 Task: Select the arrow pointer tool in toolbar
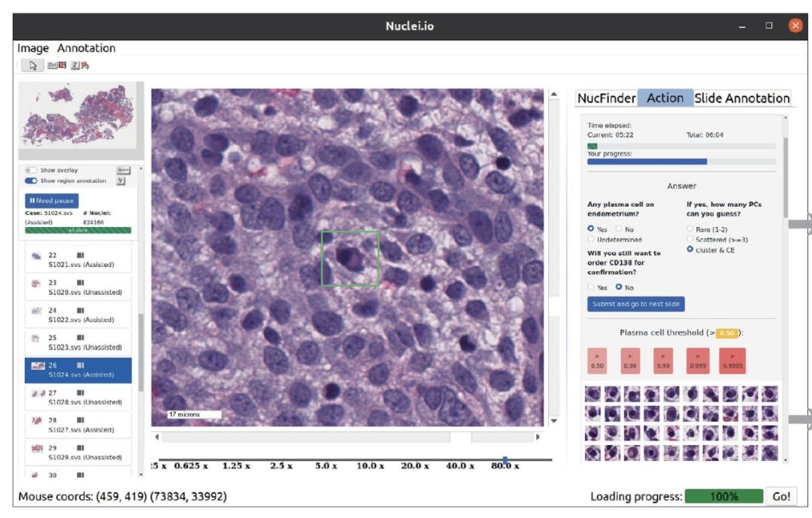pos(32,65)
